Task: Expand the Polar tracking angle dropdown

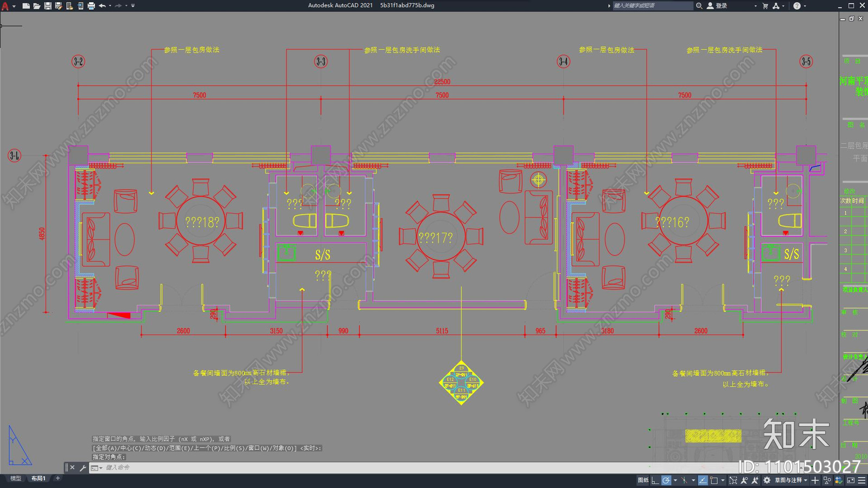Action: pos(675,480)
